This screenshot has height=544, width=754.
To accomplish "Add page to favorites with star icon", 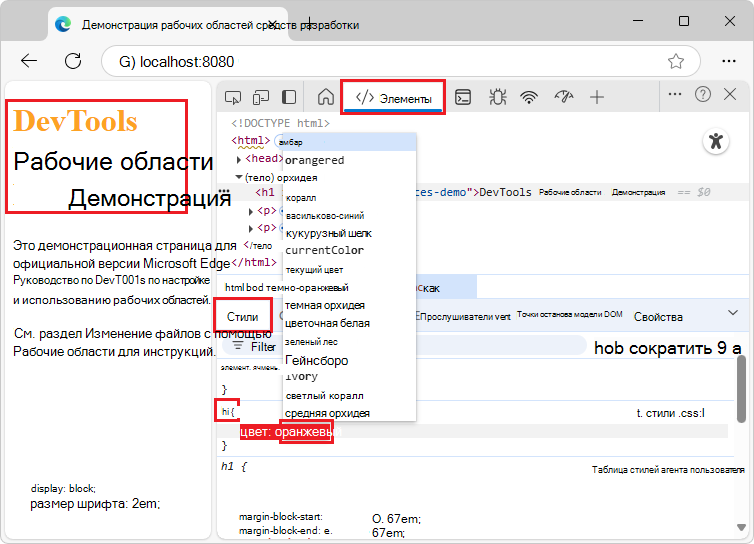I will 676,61.
